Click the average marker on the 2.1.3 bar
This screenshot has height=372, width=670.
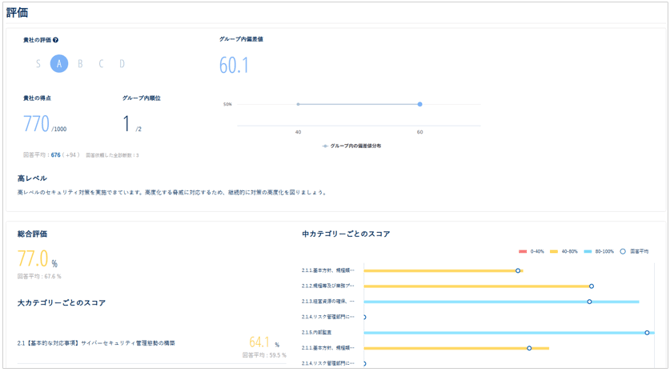pyautogui.click(x=589, y=302)
